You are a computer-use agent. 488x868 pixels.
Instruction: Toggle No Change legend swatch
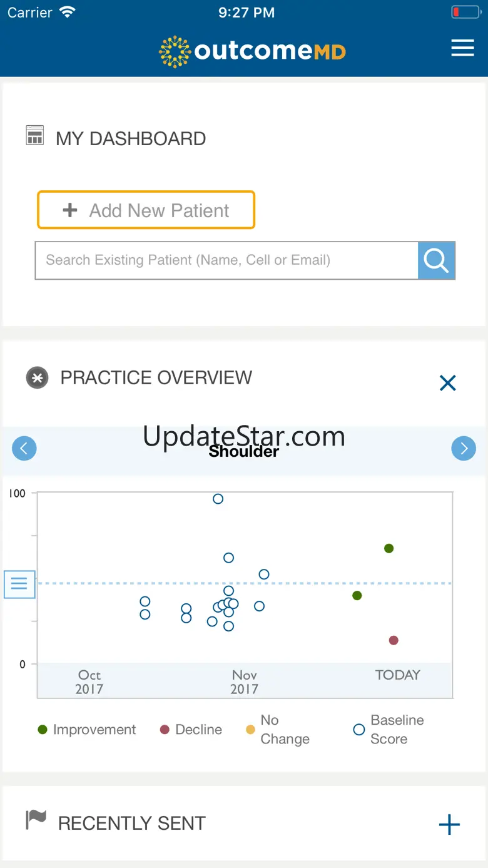tap(250, 730)
